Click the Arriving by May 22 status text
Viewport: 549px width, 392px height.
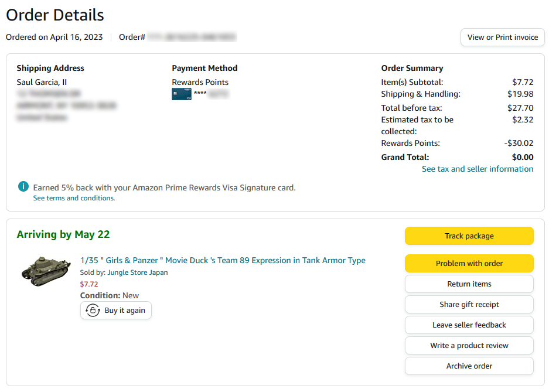pos(63,235)
